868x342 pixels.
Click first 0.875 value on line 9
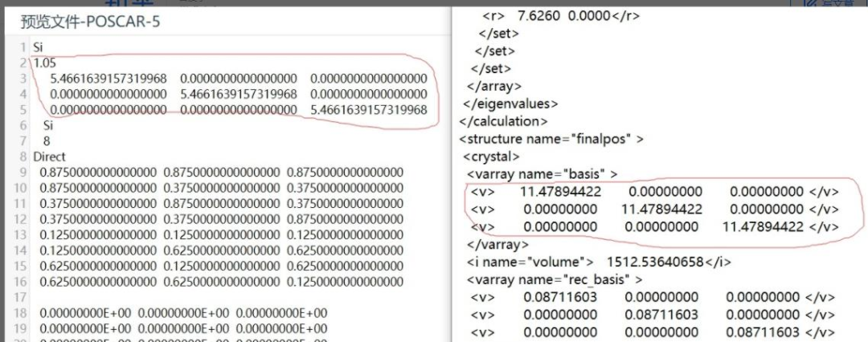coord(99,172)
